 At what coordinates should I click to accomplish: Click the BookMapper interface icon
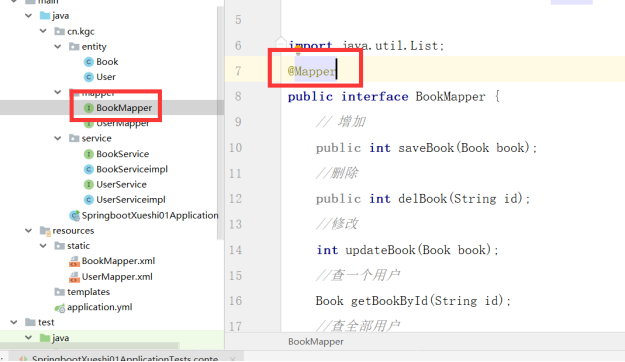[x=88, y=108]
